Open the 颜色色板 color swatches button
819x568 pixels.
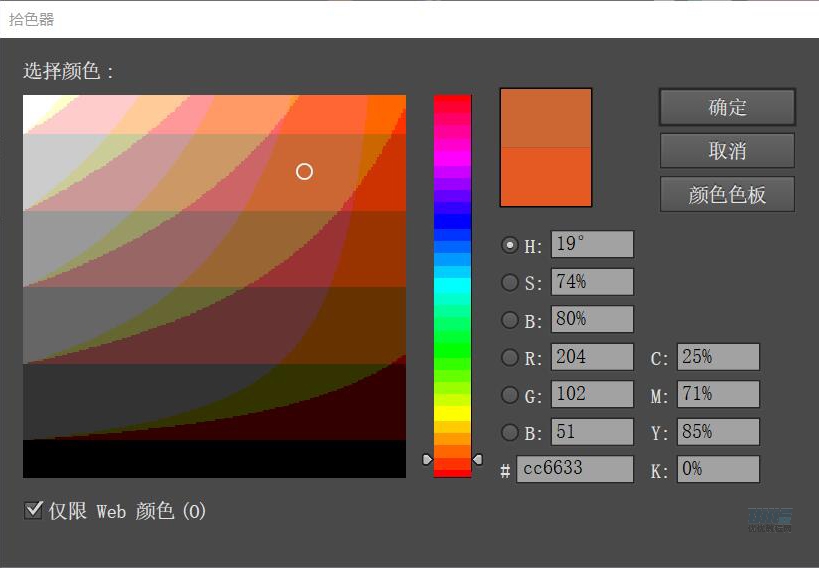pyautogui.click(x=727, y=194)
